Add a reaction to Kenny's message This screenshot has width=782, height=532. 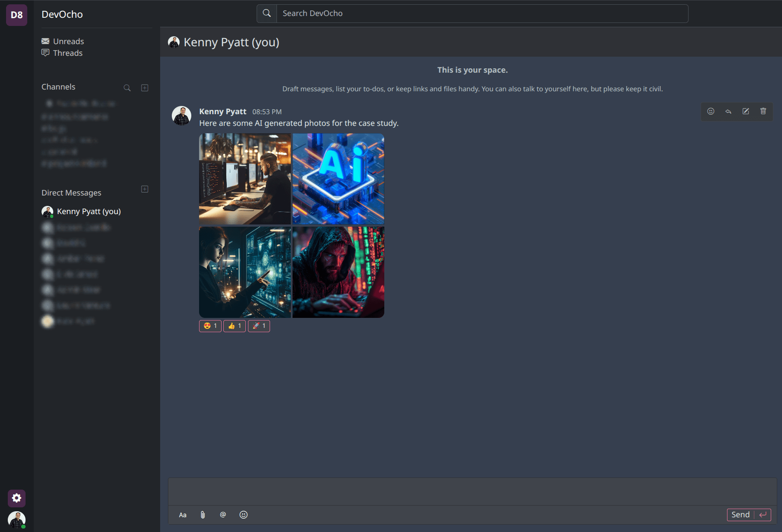click(x=711, y=111)
